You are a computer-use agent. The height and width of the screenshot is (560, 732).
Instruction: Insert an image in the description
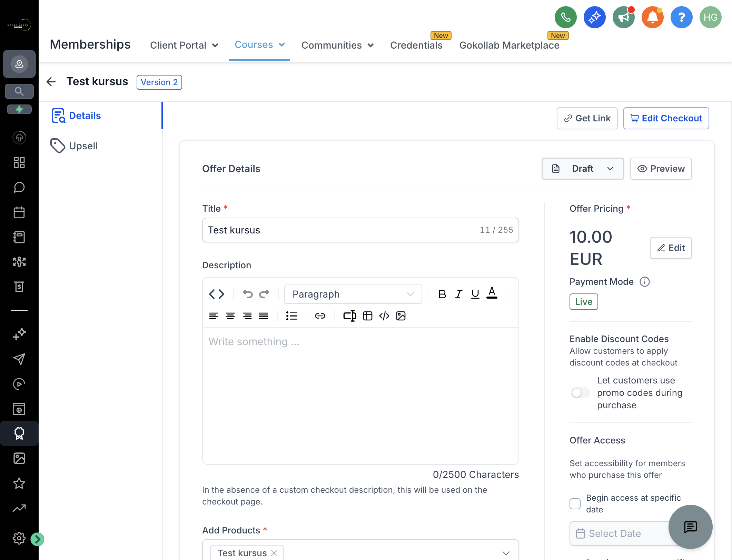point(400,316)
